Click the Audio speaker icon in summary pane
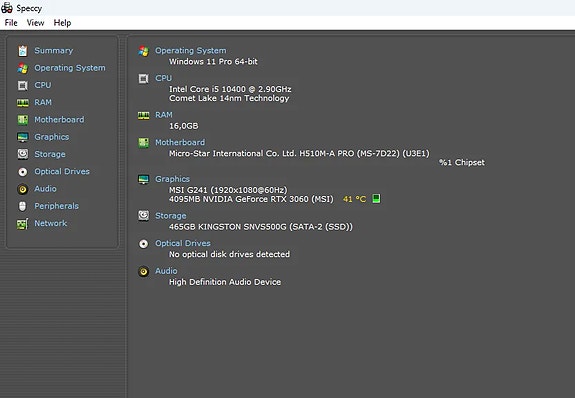The width and height of the screenshot is (575, 398). [143, 271]
